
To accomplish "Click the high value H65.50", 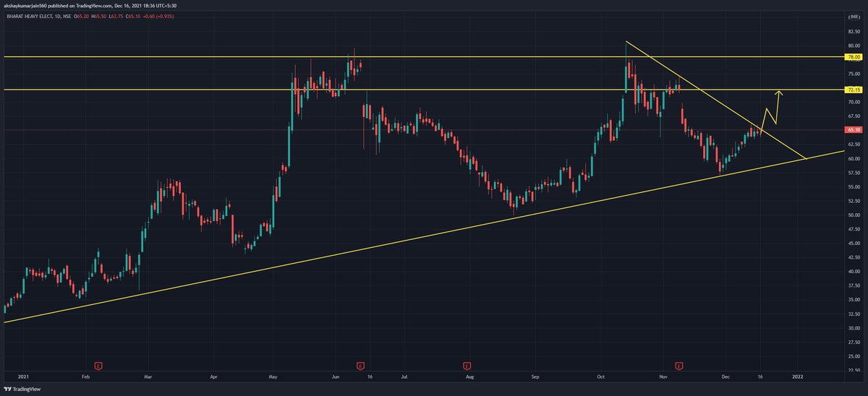I will pos(98,17).
